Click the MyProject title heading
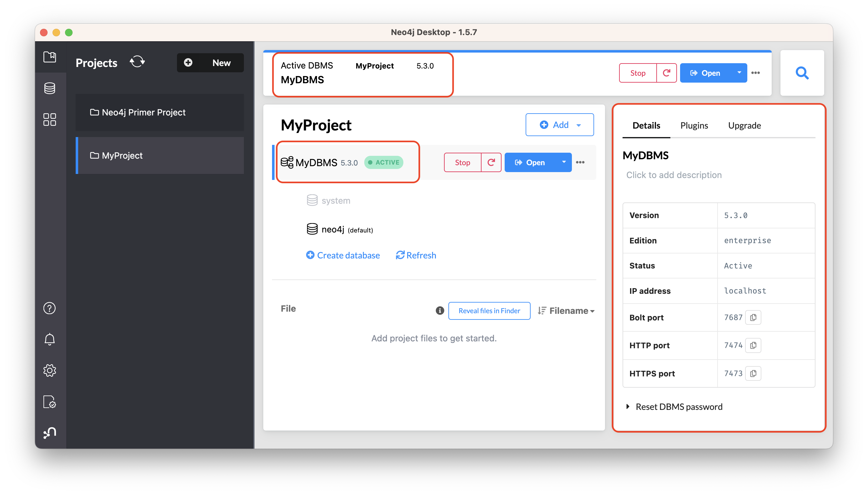 point(316,125)
